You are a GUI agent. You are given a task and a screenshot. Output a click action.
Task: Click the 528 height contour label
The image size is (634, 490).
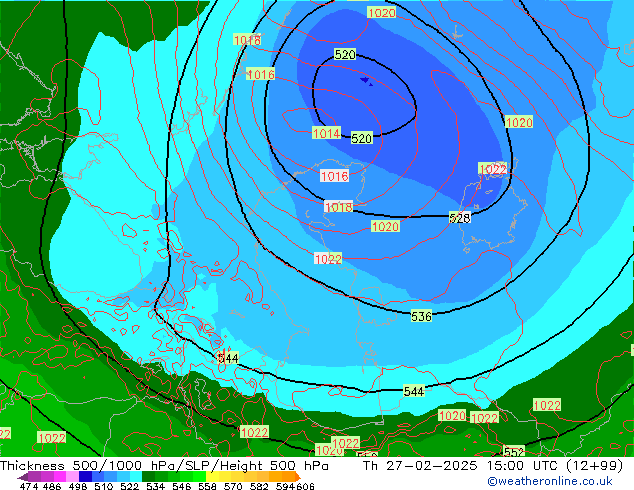pos(460,218)
